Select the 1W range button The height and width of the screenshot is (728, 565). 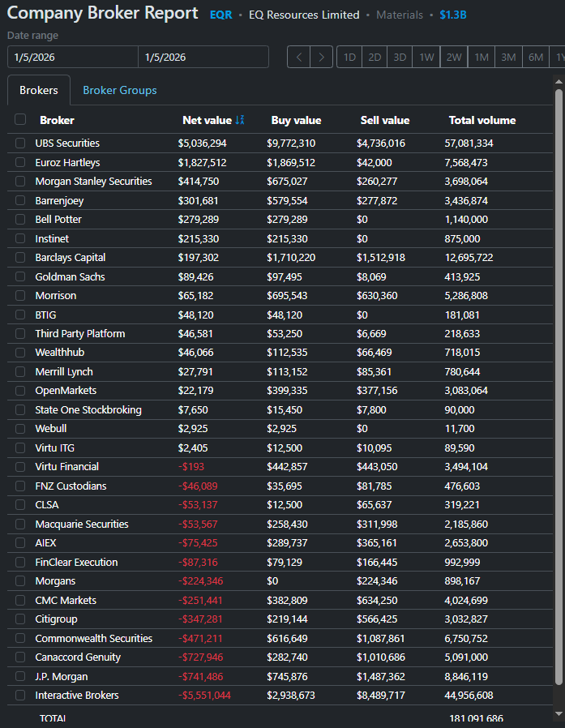pos(426,57)
